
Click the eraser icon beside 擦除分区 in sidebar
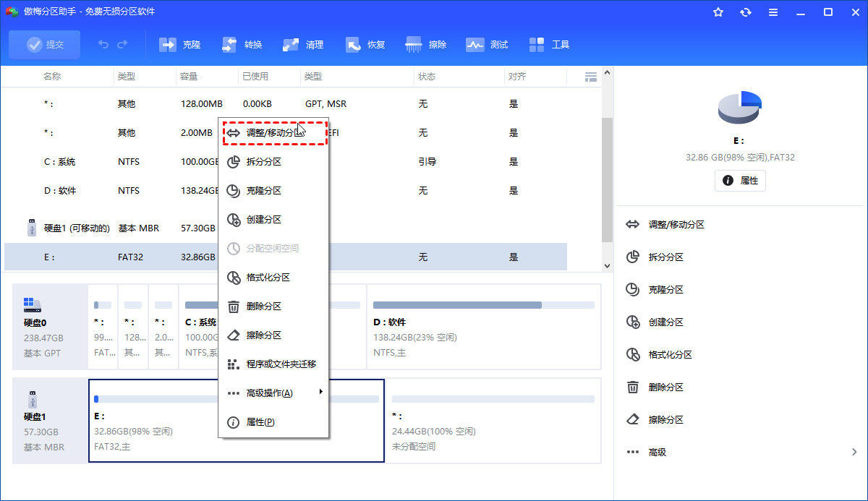(x=633, y=420)
